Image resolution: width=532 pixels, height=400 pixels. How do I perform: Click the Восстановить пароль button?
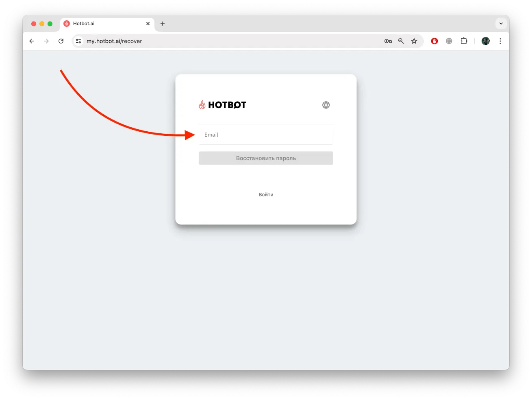266,158
